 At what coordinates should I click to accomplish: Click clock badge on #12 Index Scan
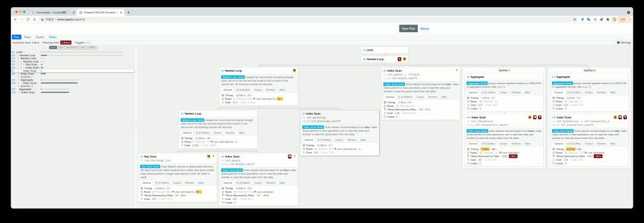coord(615,117)
